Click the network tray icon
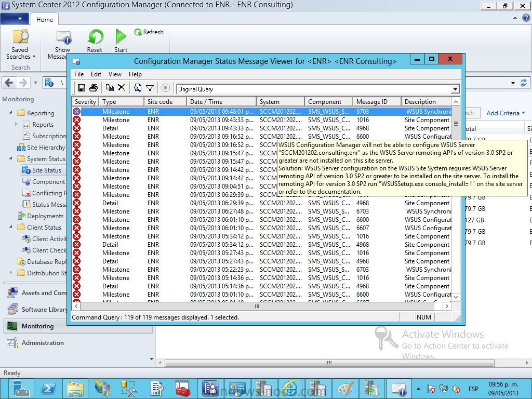 [444, 389]
